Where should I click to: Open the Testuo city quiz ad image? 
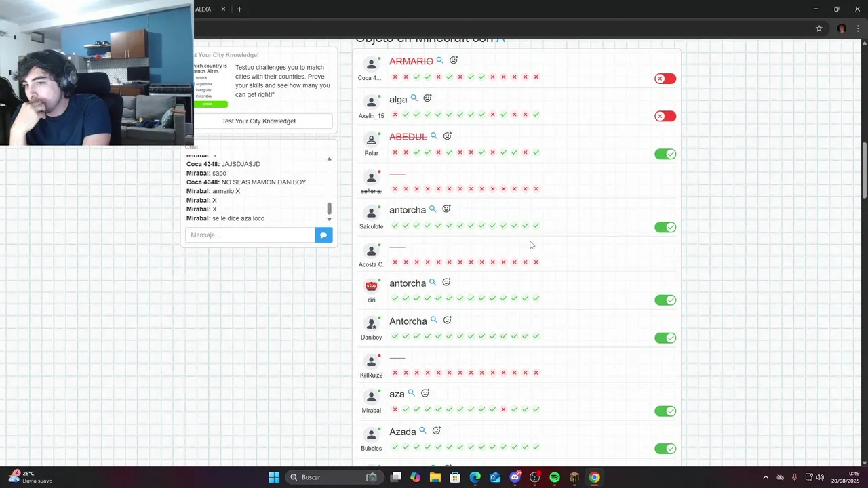point(210,85)
